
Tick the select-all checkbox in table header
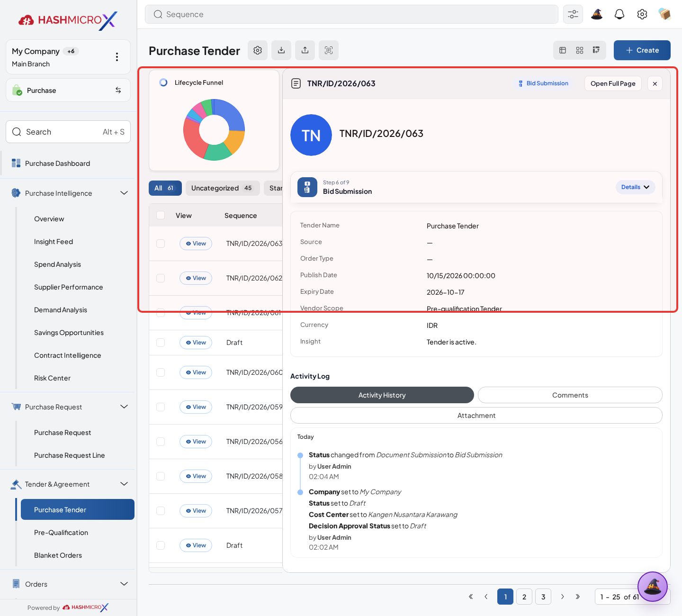(x=161, y=215)
